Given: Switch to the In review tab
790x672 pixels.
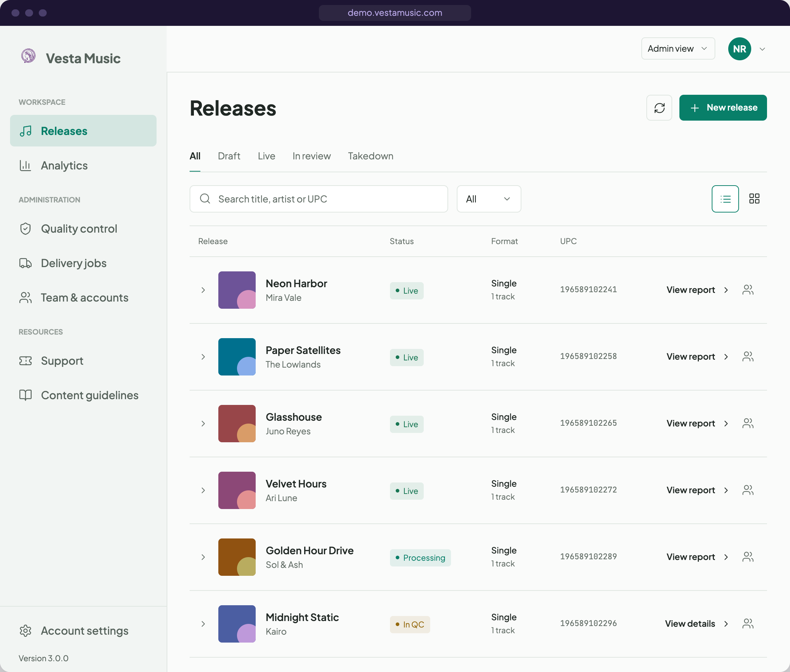Looking at the screenshot, I should tap(311, 156).
